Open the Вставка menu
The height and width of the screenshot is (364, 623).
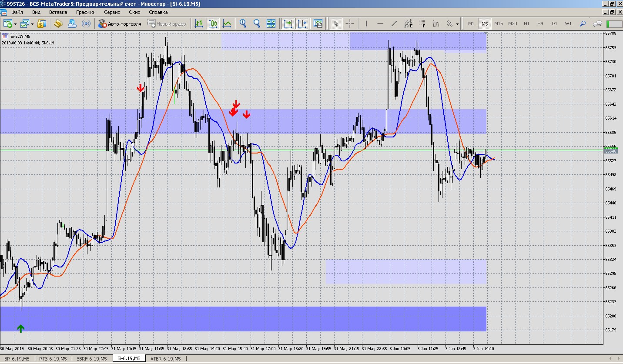pyautogui.click(x=58, y=12)
